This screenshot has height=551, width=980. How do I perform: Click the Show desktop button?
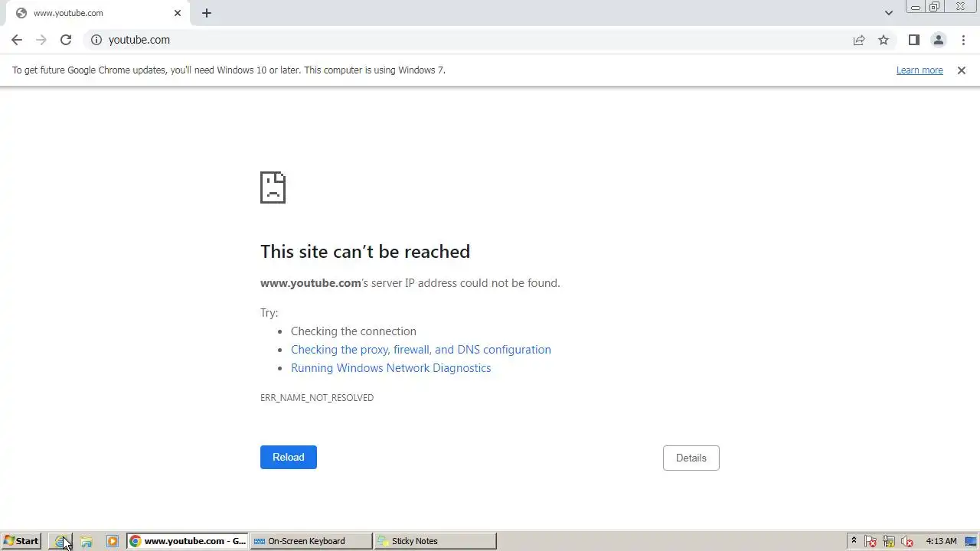click(x=972, y=541)
